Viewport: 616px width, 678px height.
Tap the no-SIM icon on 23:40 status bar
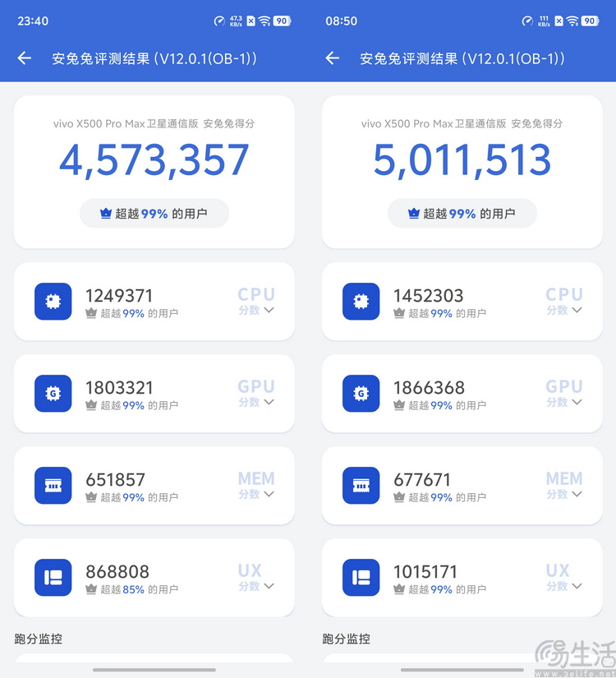251,21
